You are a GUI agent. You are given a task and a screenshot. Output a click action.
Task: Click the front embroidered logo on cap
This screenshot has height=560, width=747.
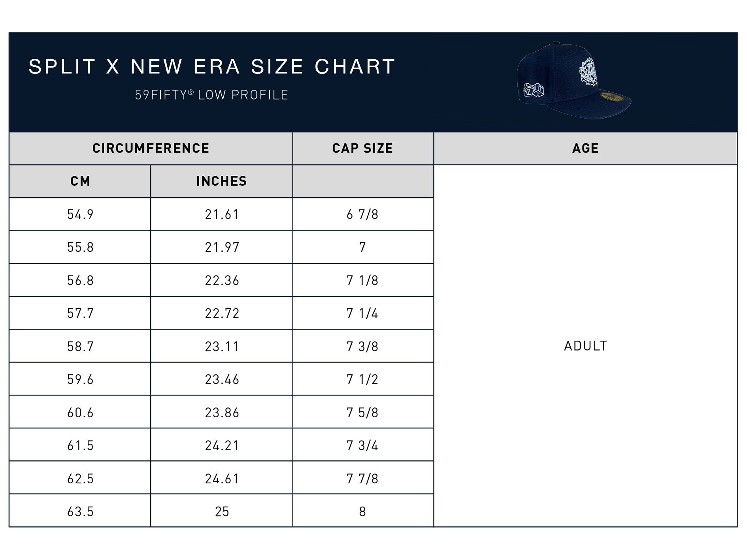coord(588,72)
